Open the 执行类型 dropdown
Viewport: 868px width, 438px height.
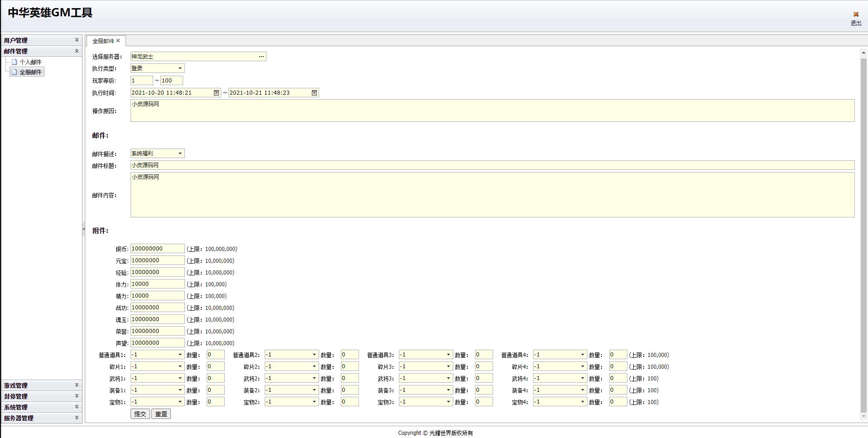[180, 68]
